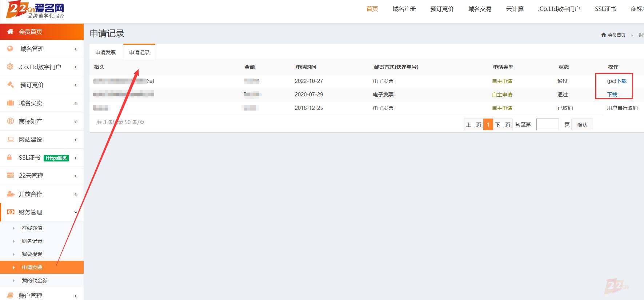Click the book icon for 账户管理
The image size is (644, 300).
pyautogui.click(x=10, y=296)
